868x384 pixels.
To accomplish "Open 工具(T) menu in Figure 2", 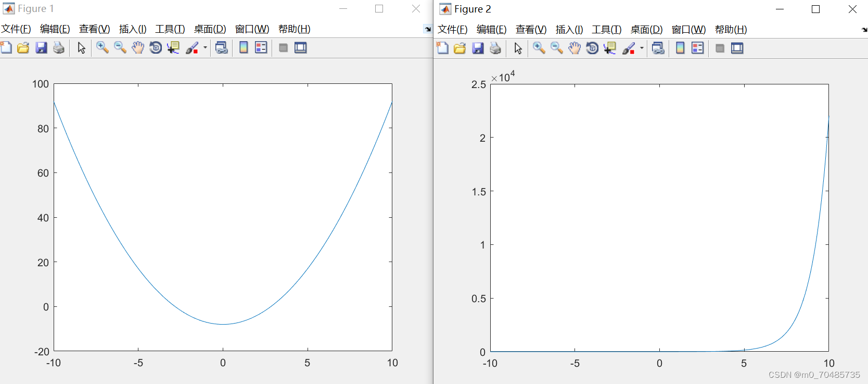I will click(607, 30).
